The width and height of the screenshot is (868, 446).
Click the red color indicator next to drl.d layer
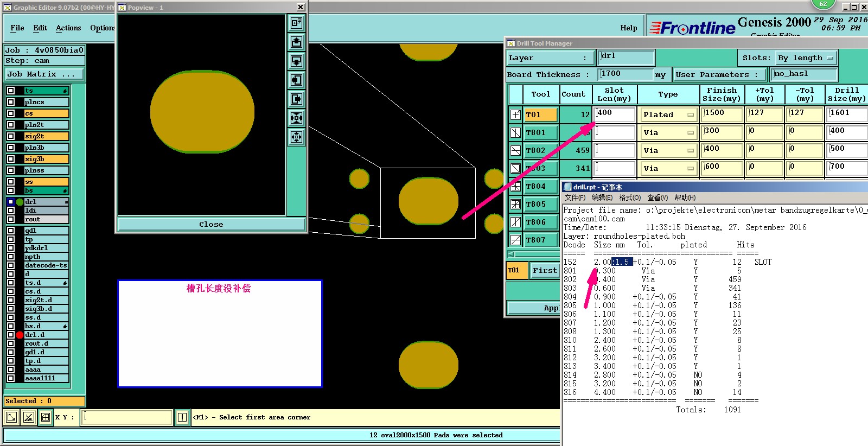click(x=20, y=335)
